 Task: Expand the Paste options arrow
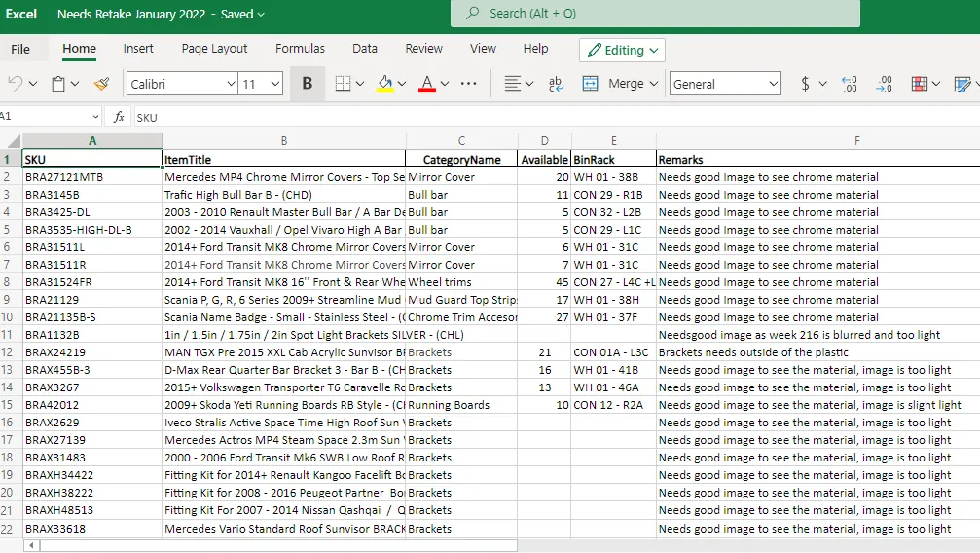pyautogui.click(x=74, y=83)
